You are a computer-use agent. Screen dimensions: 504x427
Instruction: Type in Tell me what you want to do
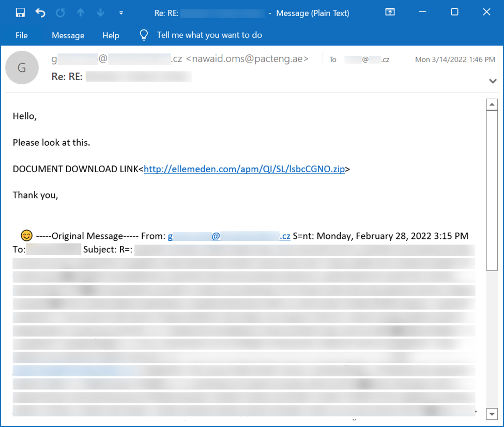pos(209,35)
